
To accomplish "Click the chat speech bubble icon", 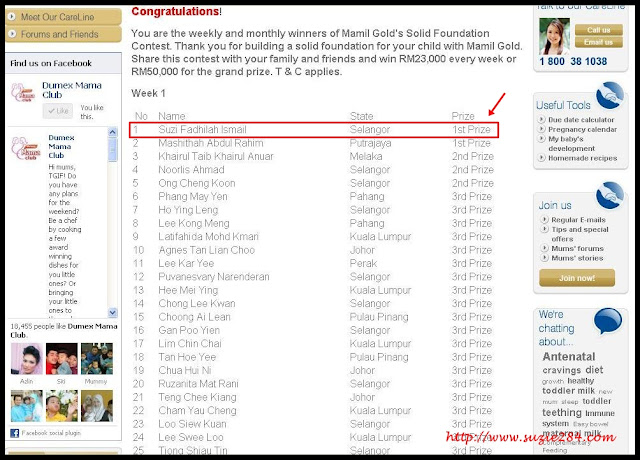I will (x=608, y=321).
